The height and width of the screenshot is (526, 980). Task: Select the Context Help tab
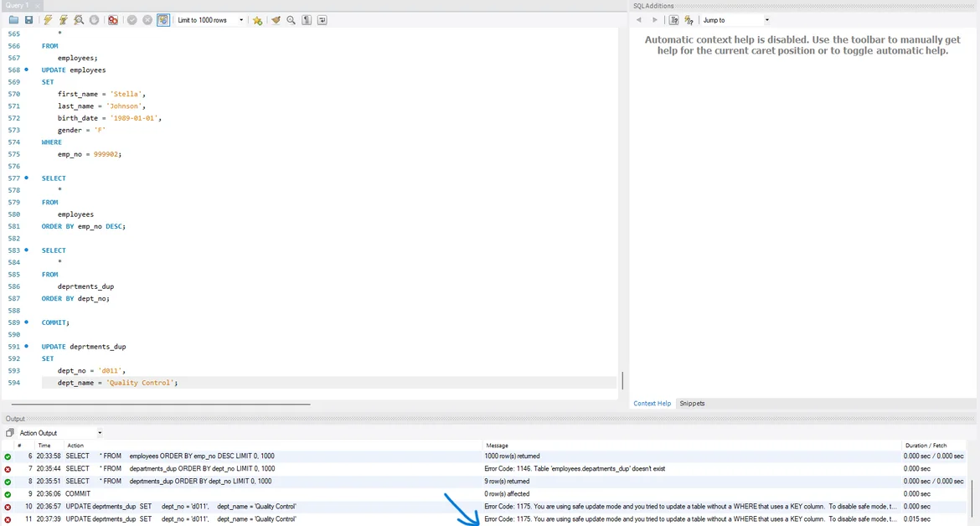pyautogui.click(x=652, y=404)
